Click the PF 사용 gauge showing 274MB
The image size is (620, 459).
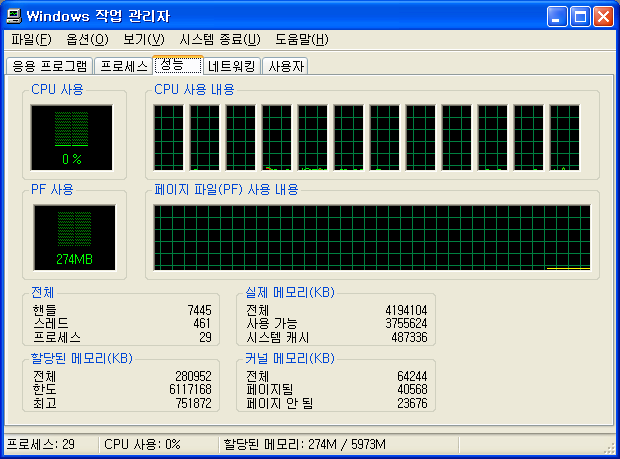[x=74, y=238]
